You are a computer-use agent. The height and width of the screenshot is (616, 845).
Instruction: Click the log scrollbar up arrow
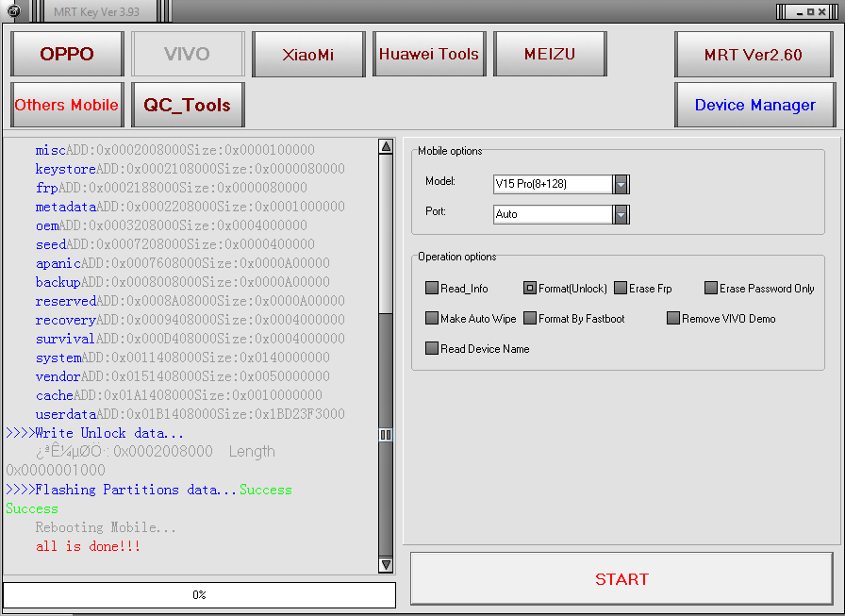[386, 146]
